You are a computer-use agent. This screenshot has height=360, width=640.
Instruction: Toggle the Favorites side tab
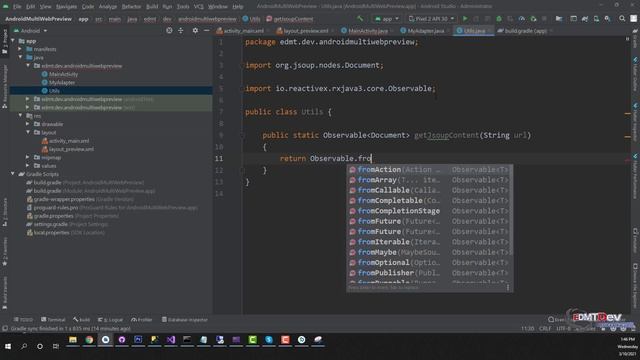pos(4,251)
